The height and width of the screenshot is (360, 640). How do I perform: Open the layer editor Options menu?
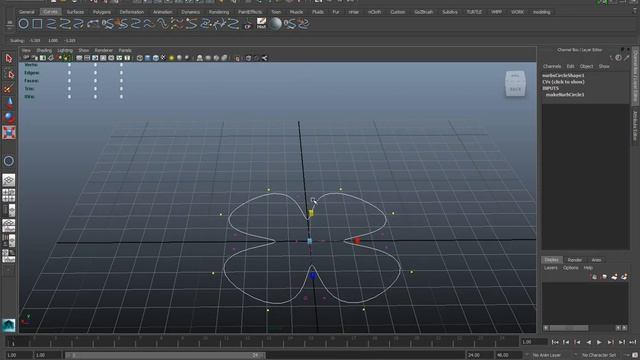click(571, 268)
